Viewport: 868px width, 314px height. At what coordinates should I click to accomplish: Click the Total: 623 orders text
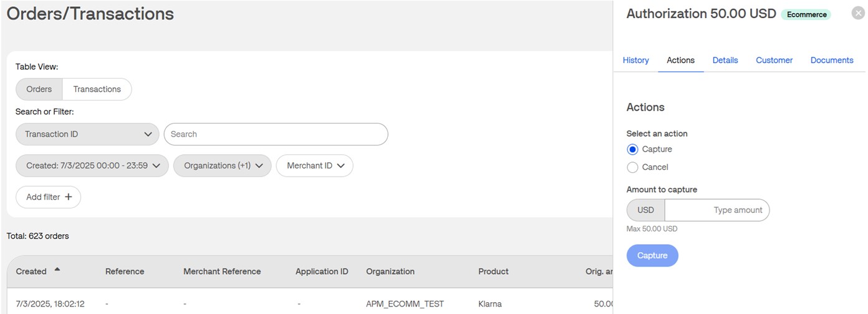pos(37,236)
